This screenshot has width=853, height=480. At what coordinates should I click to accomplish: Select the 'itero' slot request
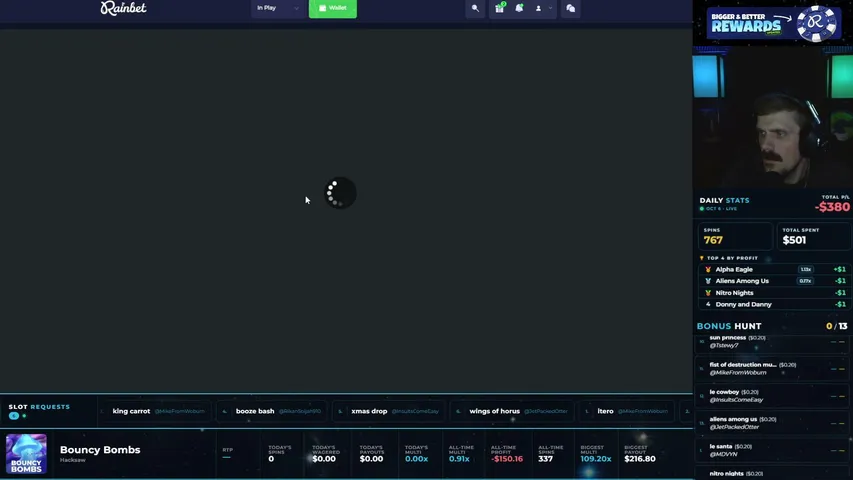pyautogui.click(x=627, y=411)
